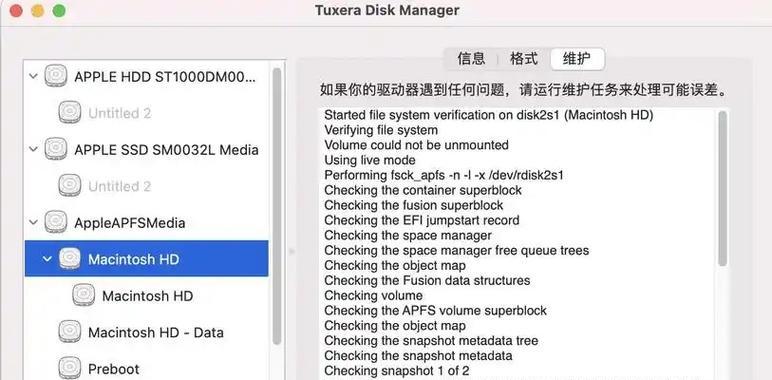This screenshot has width=772, height=380.
Task: Click the Preboot volume icon
Action: click(69, 369)
